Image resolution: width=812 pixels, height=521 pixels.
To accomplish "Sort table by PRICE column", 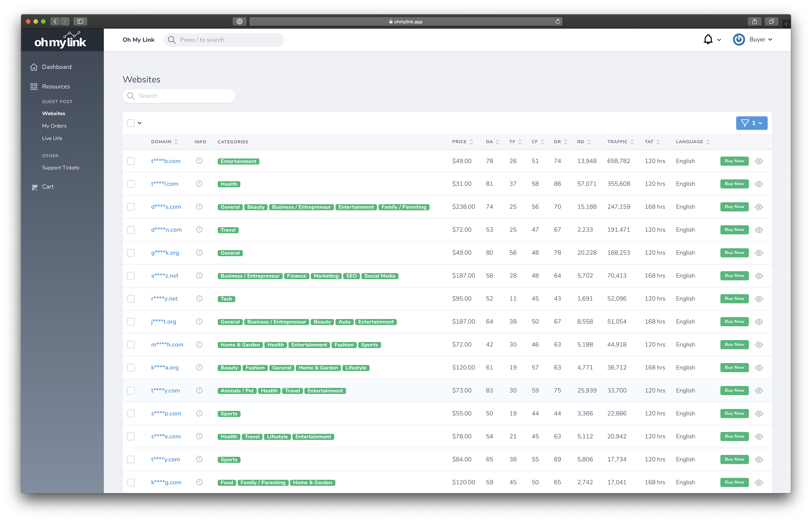I will coord(463,142).
